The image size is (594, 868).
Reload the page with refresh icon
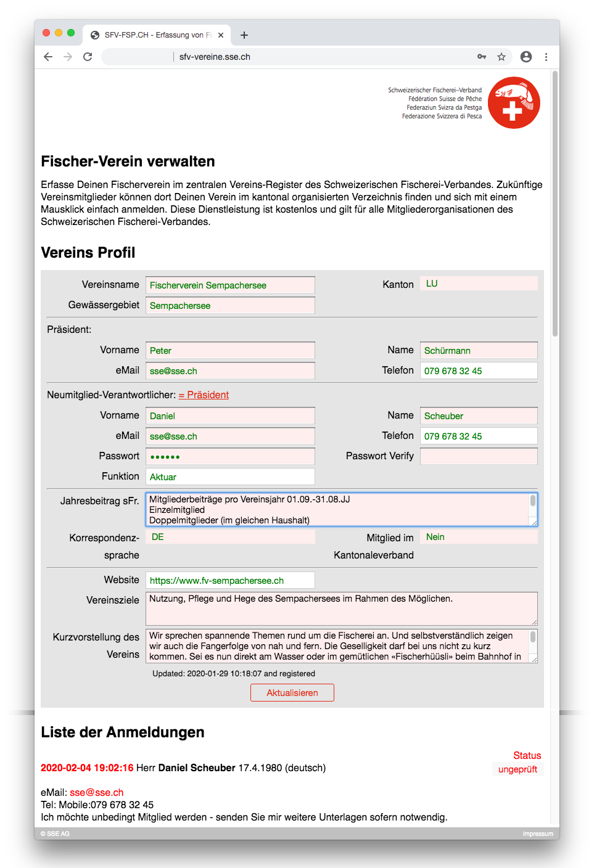88,57
